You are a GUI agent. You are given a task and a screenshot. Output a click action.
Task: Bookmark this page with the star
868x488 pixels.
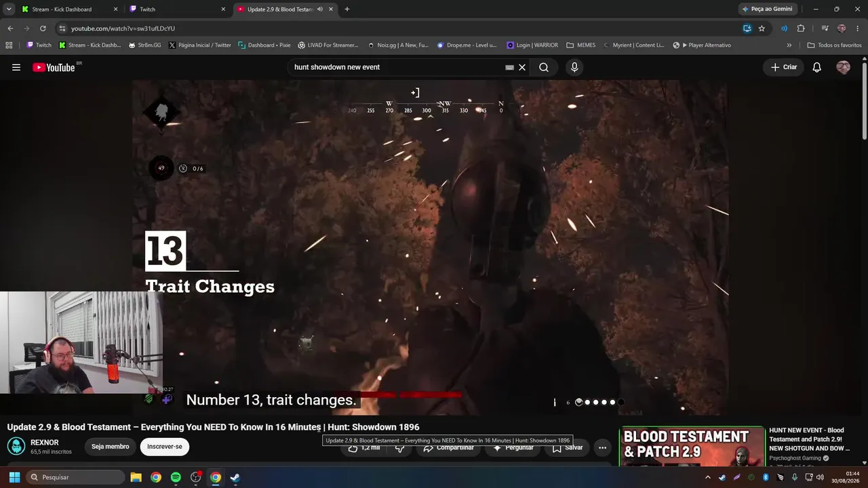pyautogui.click(x=762, y=28)
